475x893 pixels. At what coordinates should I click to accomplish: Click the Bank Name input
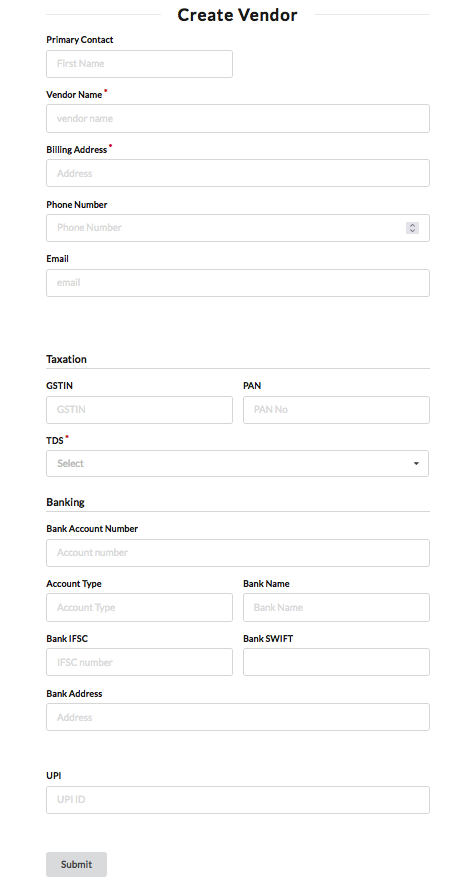337,608
